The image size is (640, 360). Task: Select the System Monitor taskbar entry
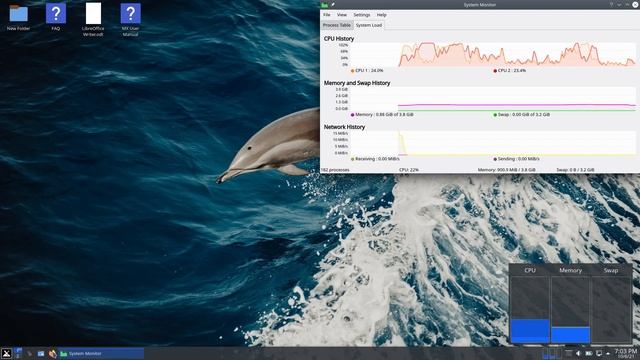(101, 353)
